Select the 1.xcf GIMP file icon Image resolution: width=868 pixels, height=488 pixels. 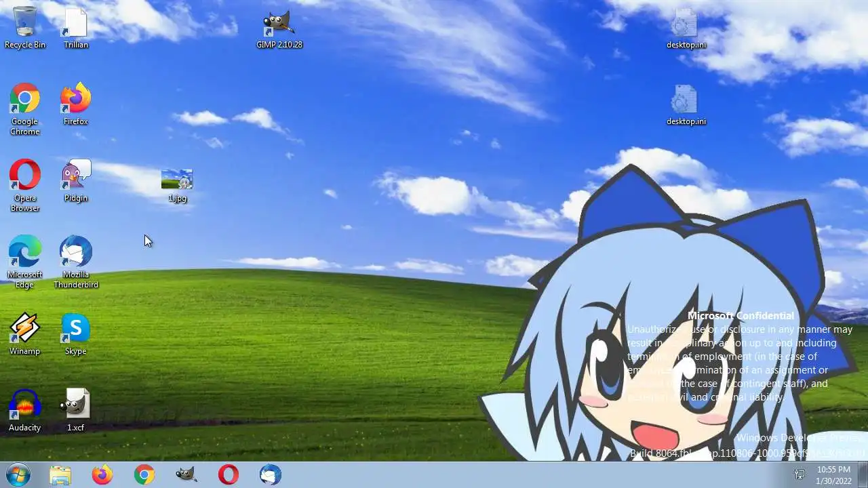(x=76, y=411)
